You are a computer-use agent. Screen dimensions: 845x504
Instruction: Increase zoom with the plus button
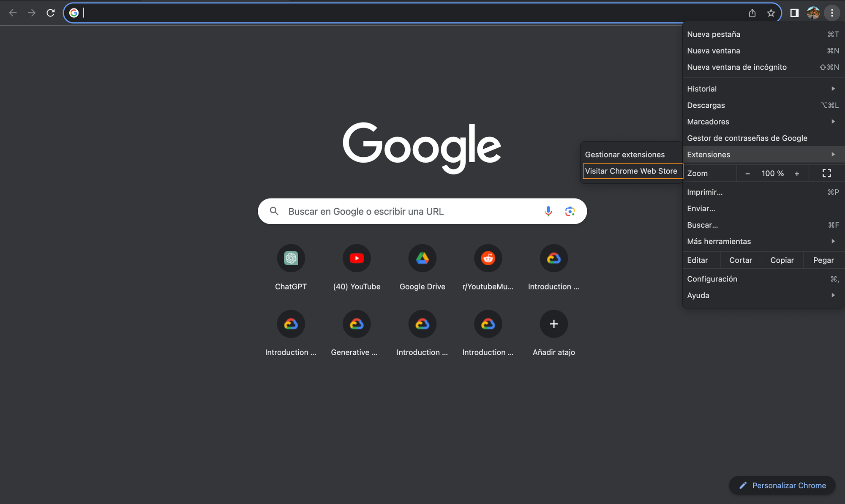click(797, 174)
